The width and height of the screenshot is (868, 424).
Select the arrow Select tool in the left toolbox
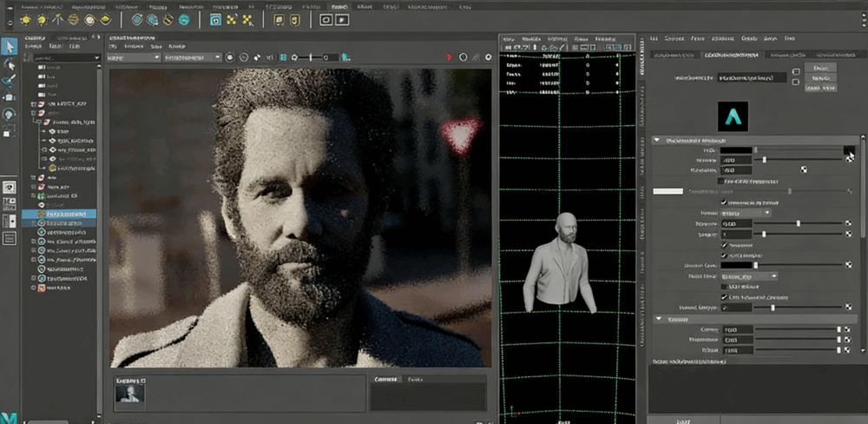pos(10,46)
